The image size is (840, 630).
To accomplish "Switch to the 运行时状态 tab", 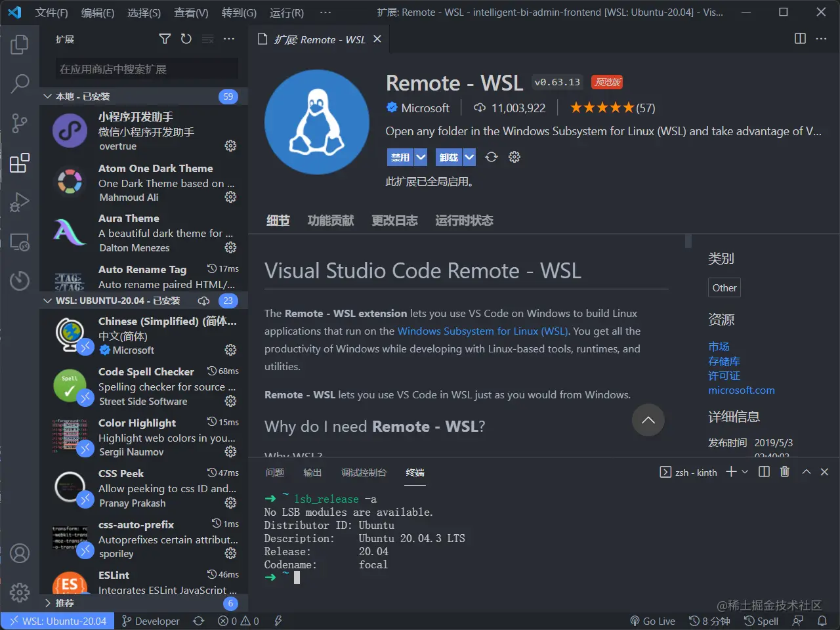I will coord(464,220).
